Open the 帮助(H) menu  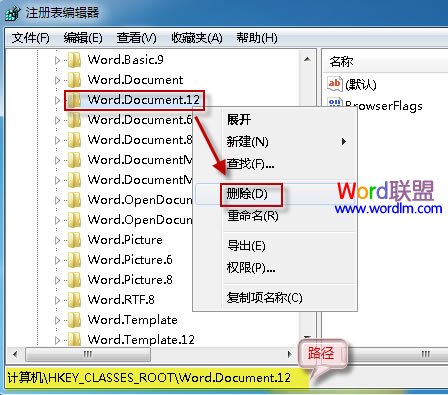[257, 38]
